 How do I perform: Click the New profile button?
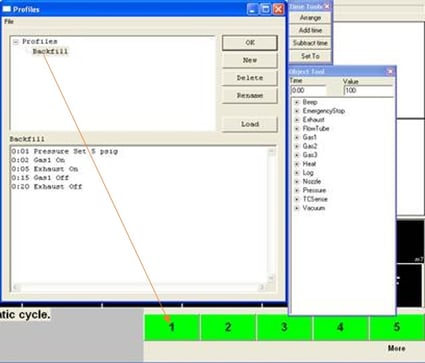point(250,60)
